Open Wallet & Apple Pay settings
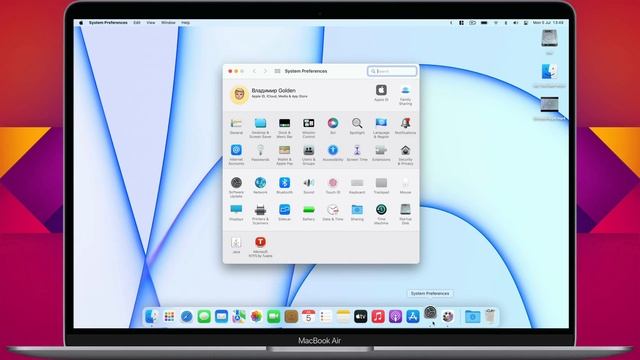640x360 pixels. [284, 150]
